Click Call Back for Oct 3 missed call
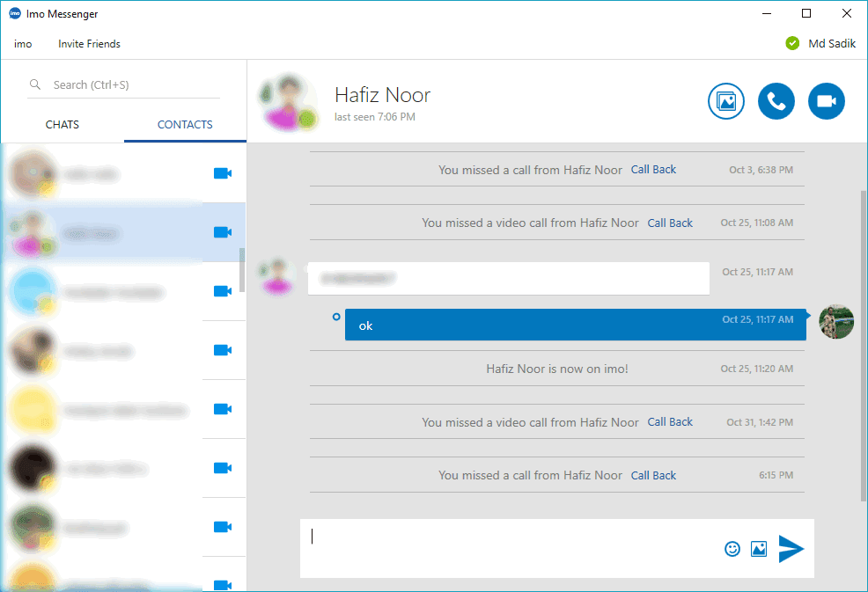 (x=653, y=169)
